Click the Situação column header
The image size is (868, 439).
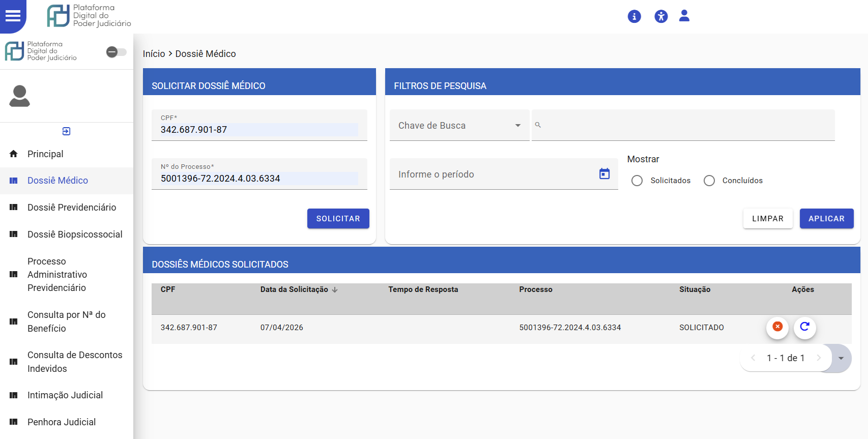pos(695,289)
